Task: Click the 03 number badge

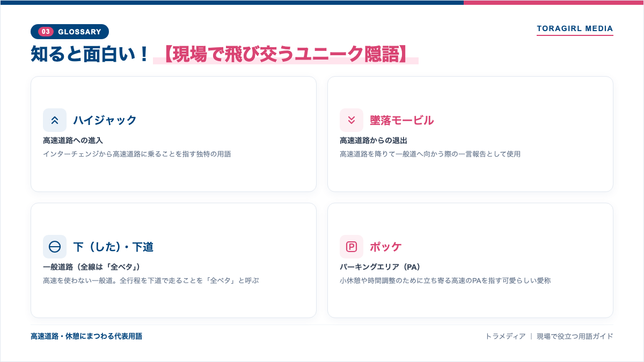Action: click(46, 32)
